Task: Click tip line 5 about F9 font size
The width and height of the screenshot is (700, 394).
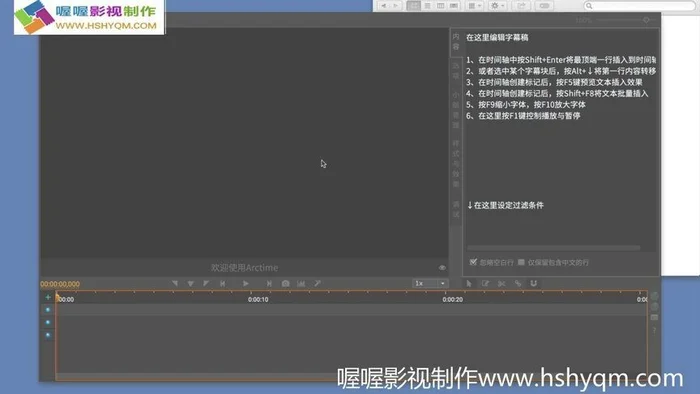Action: (526, 104)
